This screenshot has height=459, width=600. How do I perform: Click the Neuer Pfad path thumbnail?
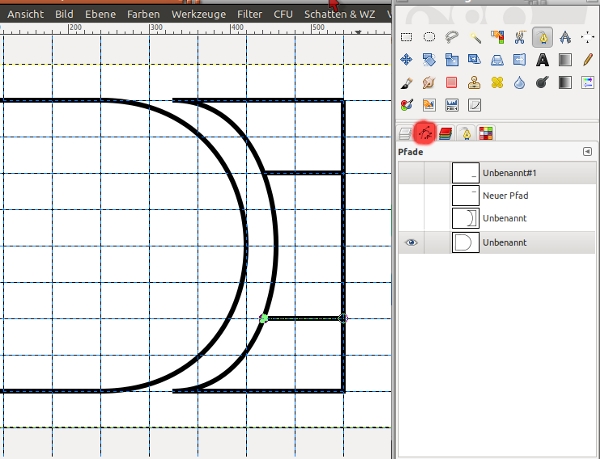click(x=466, y=195)
